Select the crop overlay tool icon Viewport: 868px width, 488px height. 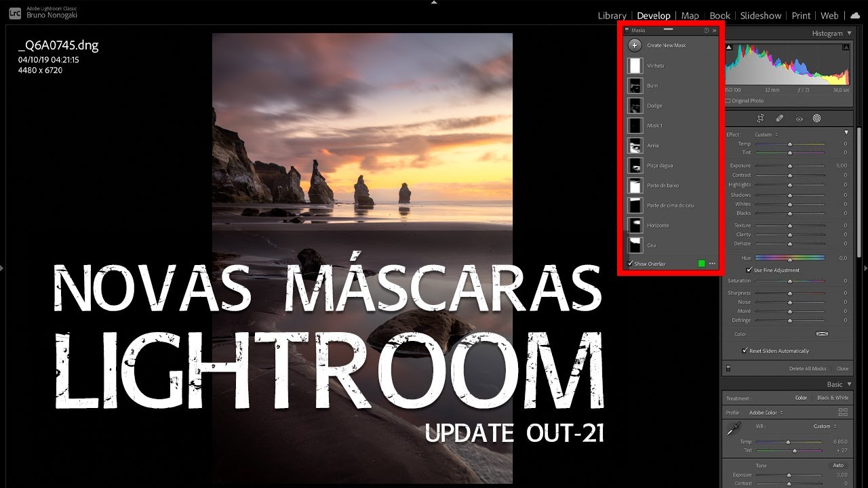click(761, 118)
